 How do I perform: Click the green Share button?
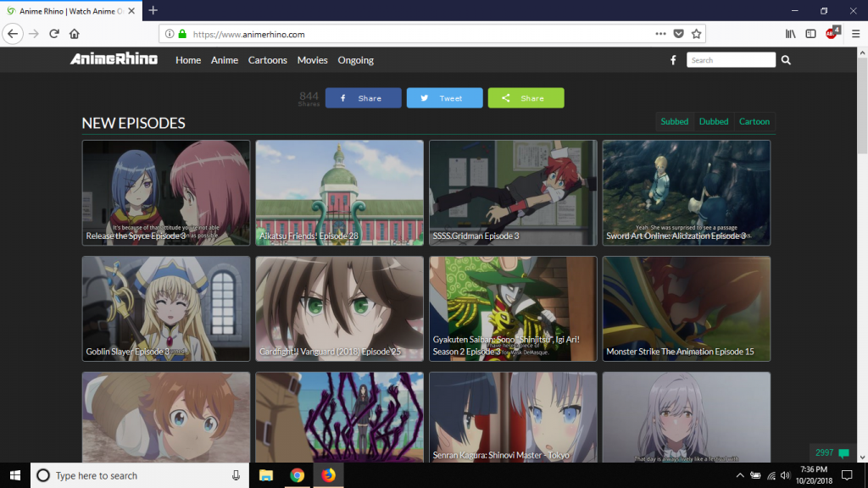pyautogui.click(x=526, y=98)
